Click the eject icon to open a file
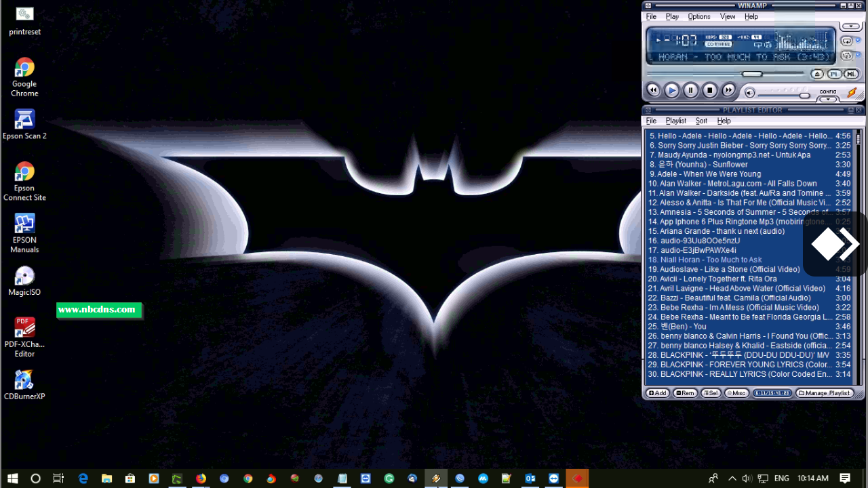 816,74
